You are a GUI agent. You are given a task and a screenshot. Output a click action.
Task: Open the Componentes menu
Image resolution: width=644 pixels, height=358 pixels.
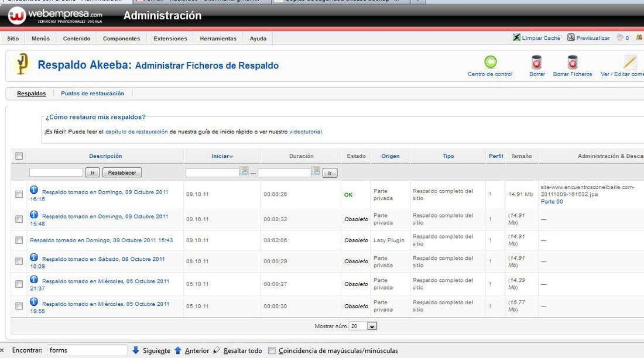121,38
